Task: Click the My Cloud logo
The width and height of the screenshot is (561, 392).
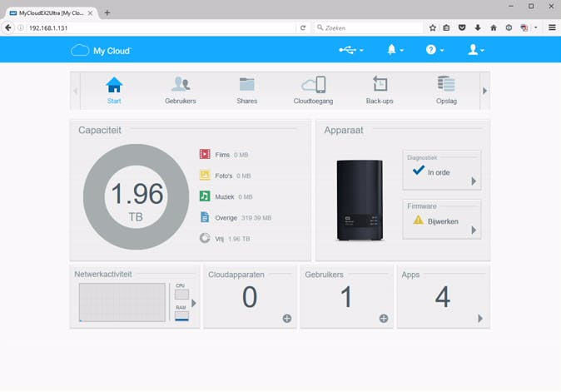Action: click(101, 51)
